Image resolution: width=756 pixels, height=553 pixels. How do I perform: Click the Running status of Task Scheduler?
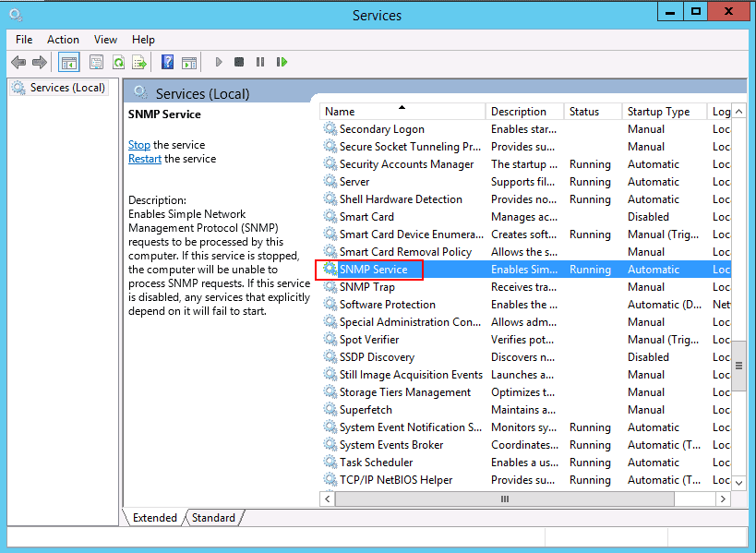[x=590, y=463]
